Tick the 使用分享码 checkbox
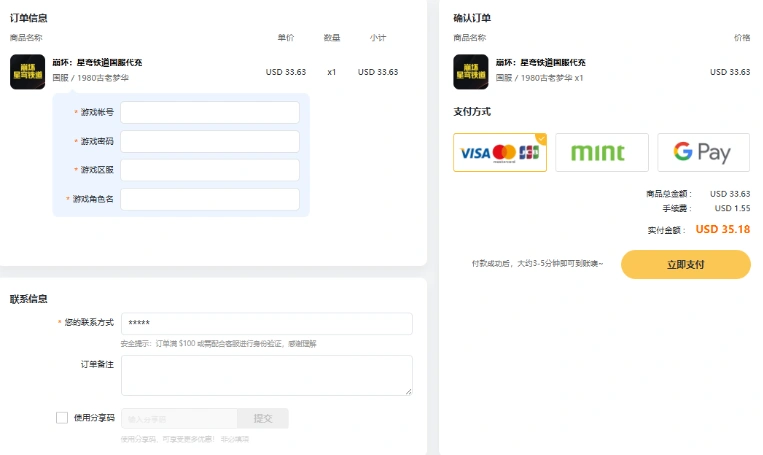The width and height of the screenshot is (763, 455). pos(62,418)
